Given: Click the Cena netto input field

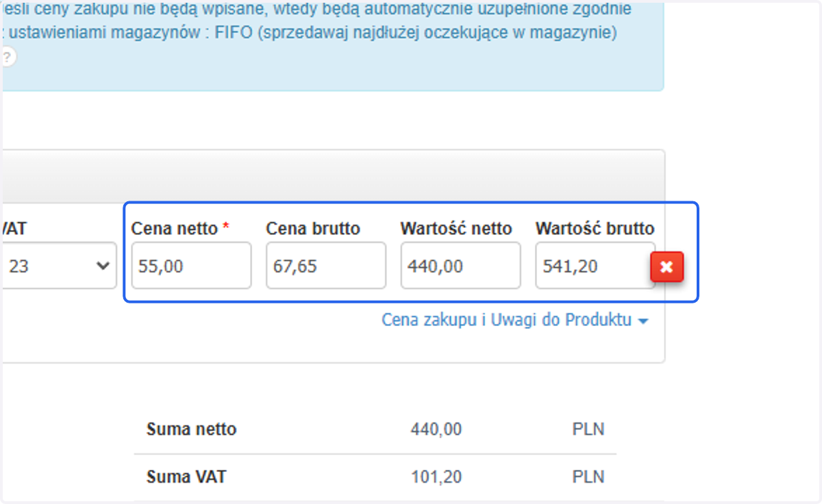Looking at the screenshot, I should [x=191, y=266].
